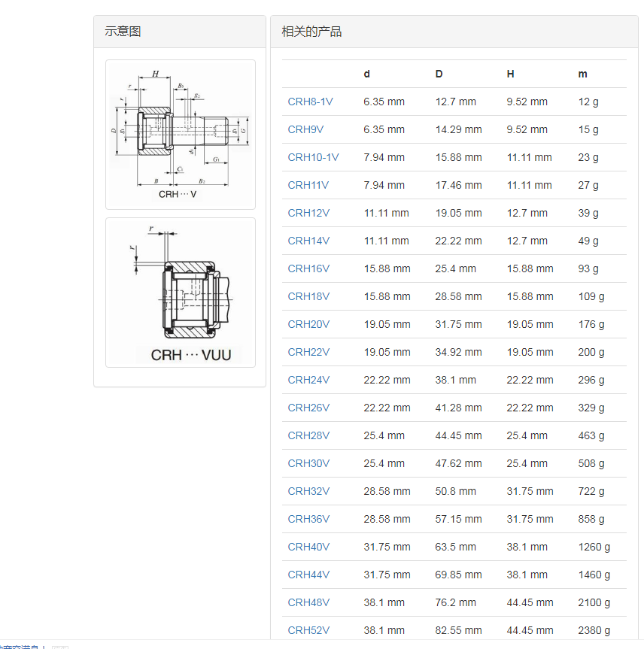
Task: Navigate to the CRH20V product
Action: [308, 324]
